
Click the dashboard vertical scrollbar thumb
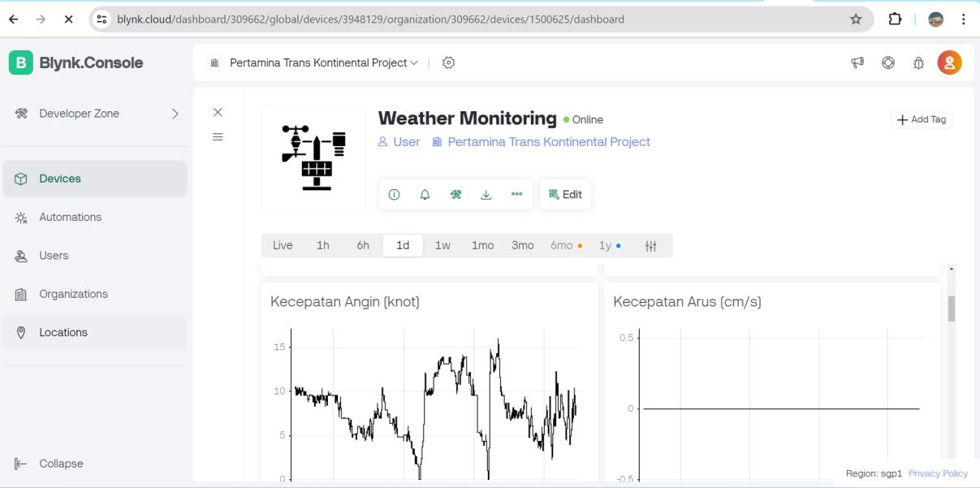[x=952, y=308]
